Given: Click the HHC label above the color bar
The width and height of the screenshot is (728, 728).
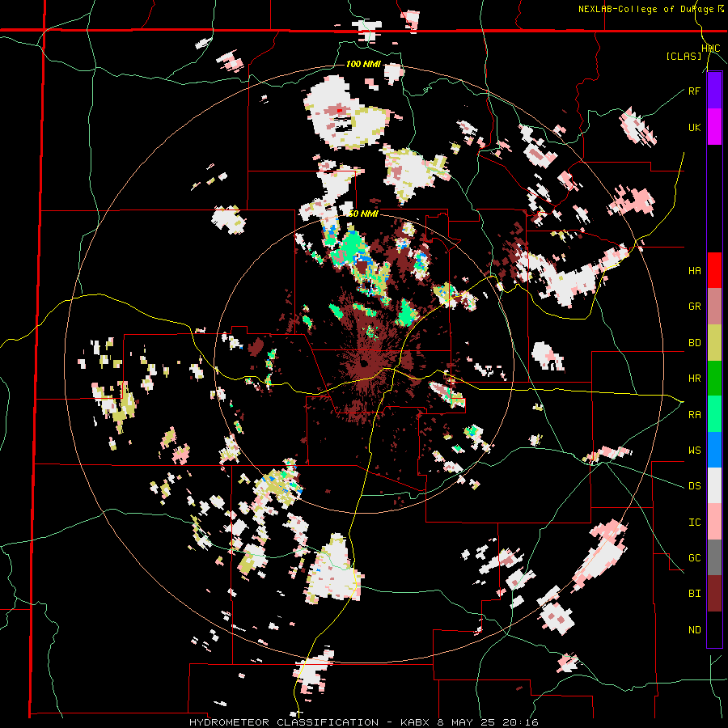Looking at the screenshot, I should 710,49.
